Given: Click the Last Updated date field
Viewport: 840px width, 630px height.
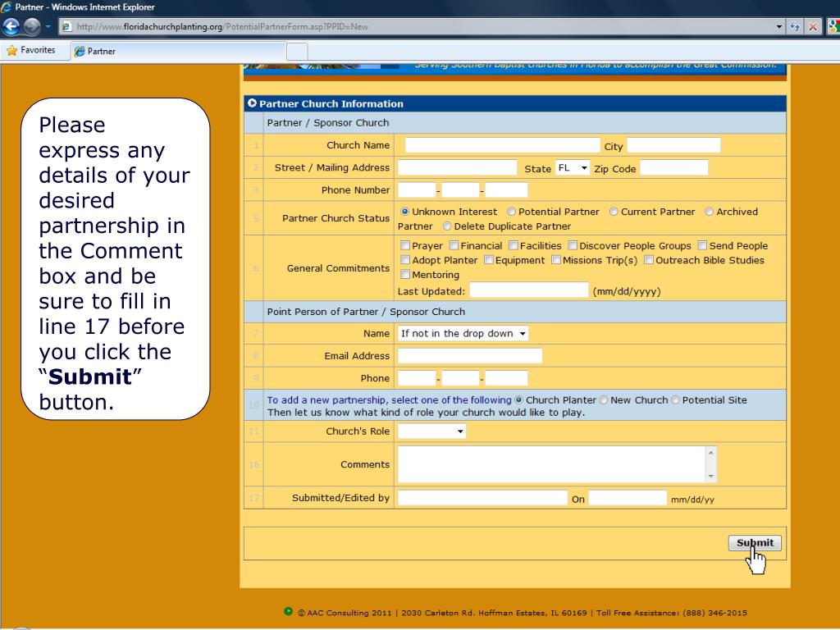Looking at the screenshot, I should [x=529, y=290].
